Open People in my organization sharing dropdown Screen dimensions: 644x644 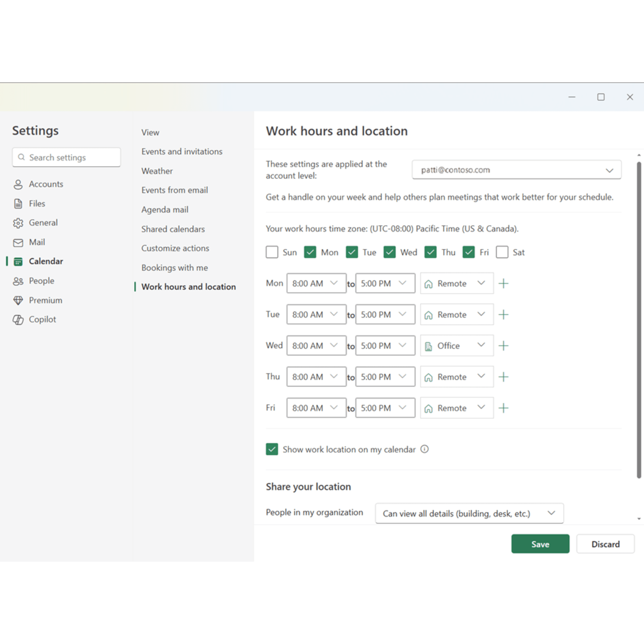(469, 513)
